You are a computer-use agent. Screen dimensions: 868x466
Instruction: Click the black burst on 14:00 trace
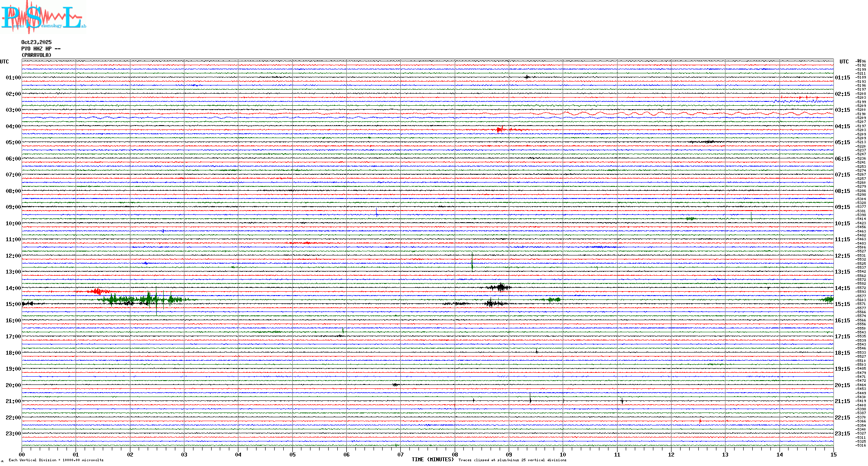coord(500,287)
